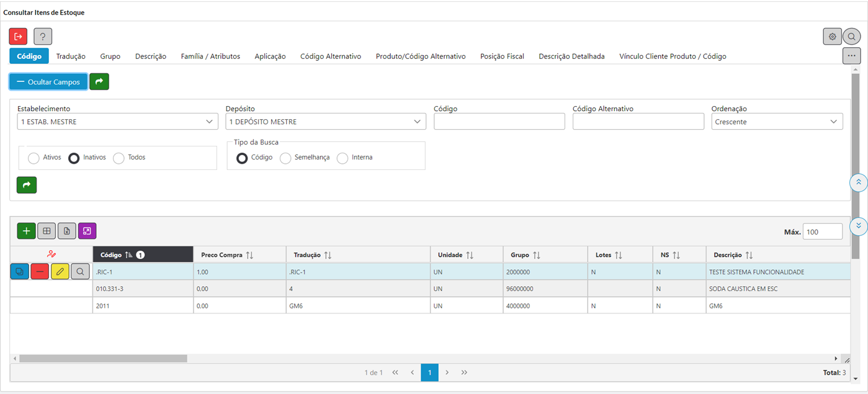Click the red exit icon button
This screenshot has width=868, height=394.
tap(18, 37)
